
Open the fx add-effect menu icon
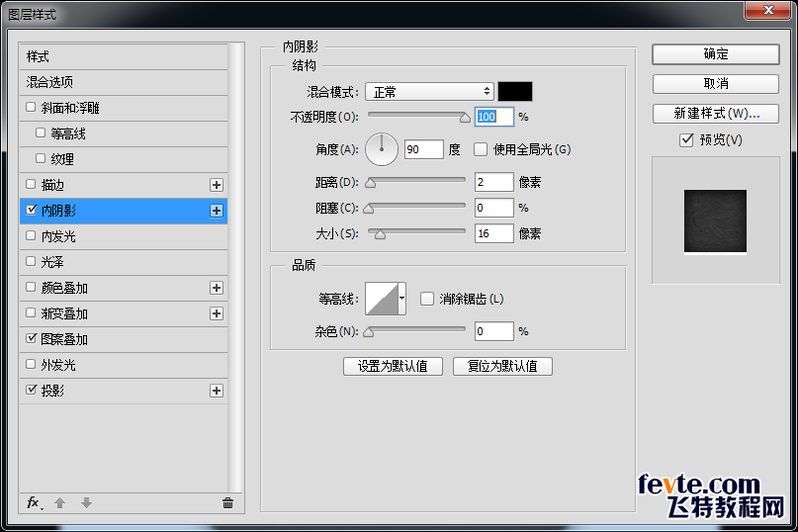pyautogui.click(x=34, y=503)
